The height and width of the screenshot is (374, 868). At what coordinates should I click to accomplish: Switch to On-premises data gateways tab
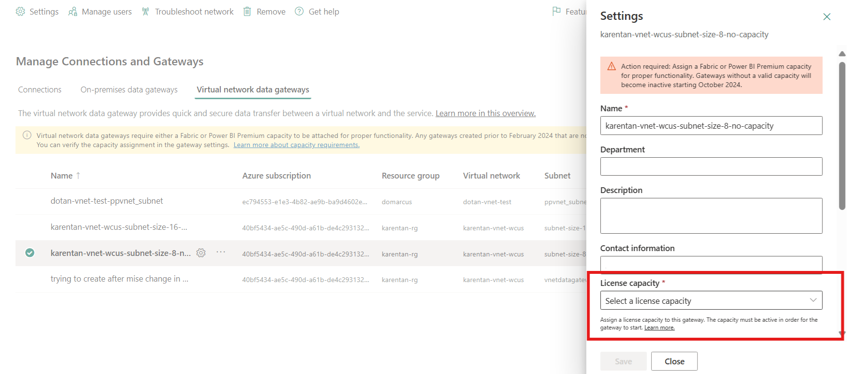click(x=129, y=90)
